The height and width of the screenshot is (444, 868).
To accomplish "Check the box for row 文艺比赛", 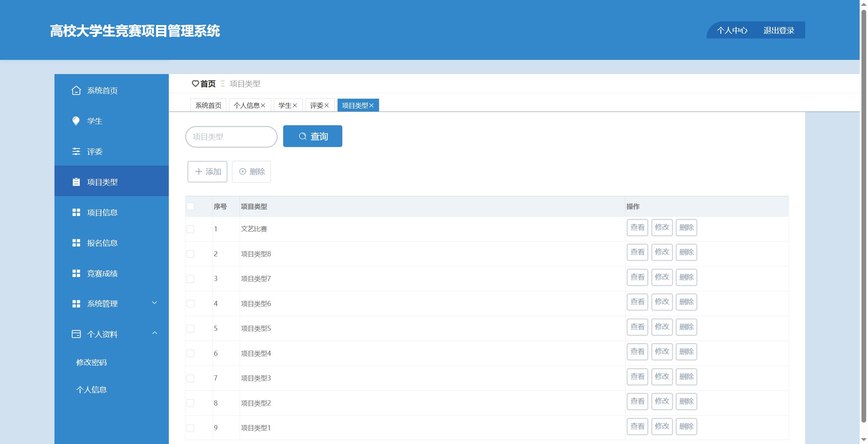I will coord(190,229).
